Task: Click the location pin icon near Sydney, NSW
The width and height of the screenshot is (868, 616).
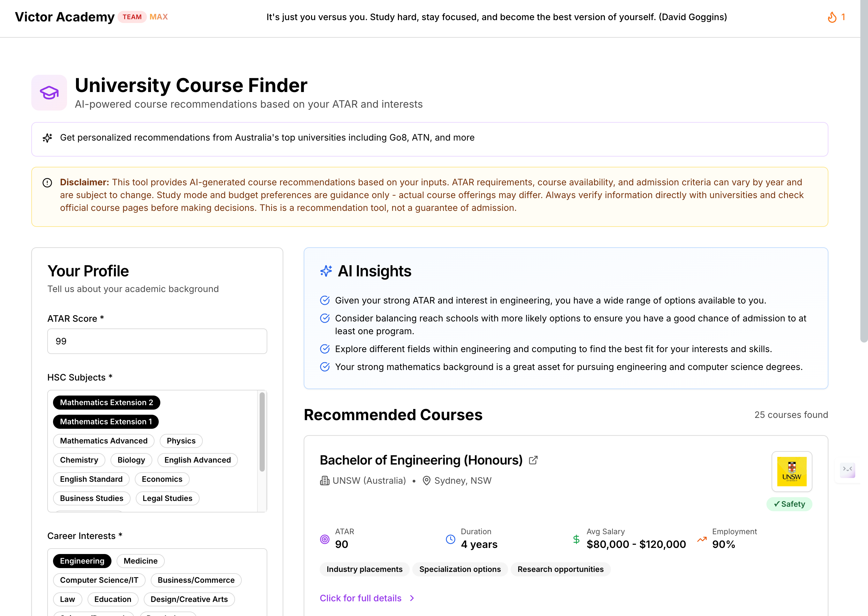Action: (426, 481)
